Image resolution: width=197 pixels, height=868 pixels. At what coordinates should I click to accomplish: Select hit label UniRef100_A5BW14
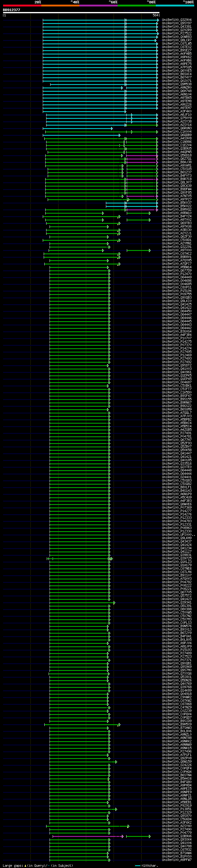click(177, 267)
